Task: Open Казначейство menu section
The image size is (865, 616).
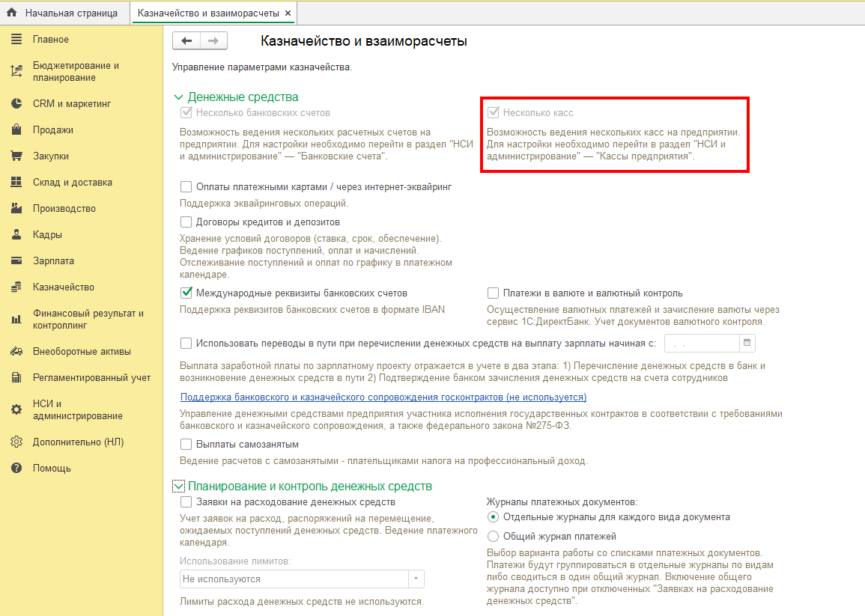Action: 64,287
